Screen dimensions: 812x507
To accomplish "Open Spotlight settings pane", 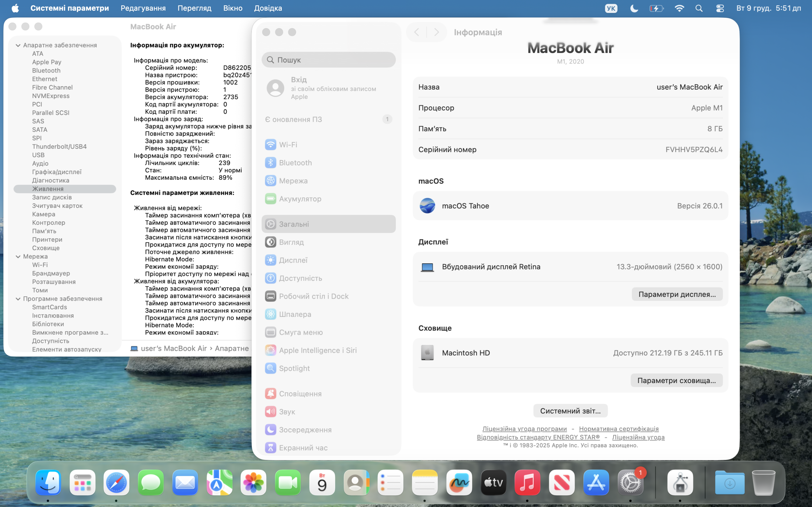I will tap(294, 368).
